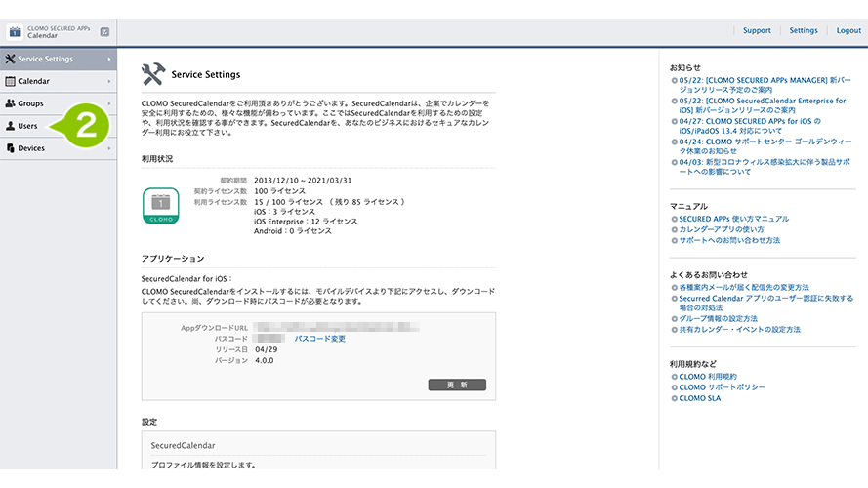Open SECURED APPs 使い方マニュアル link

[734, 219]
